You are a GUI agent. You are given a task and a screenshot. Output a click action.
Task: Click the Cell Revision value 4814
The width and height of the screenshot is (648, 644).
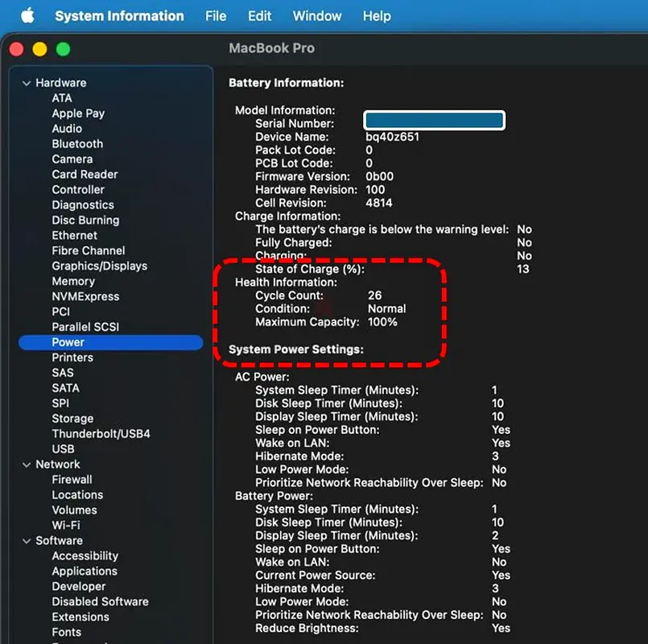point(378,204)
